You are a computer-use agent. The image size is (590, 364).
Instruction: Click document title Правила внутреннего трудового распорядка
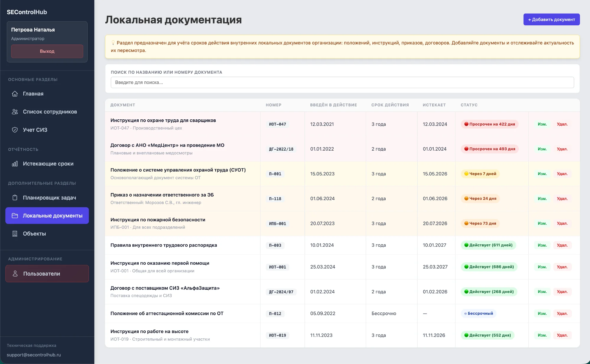164,245
